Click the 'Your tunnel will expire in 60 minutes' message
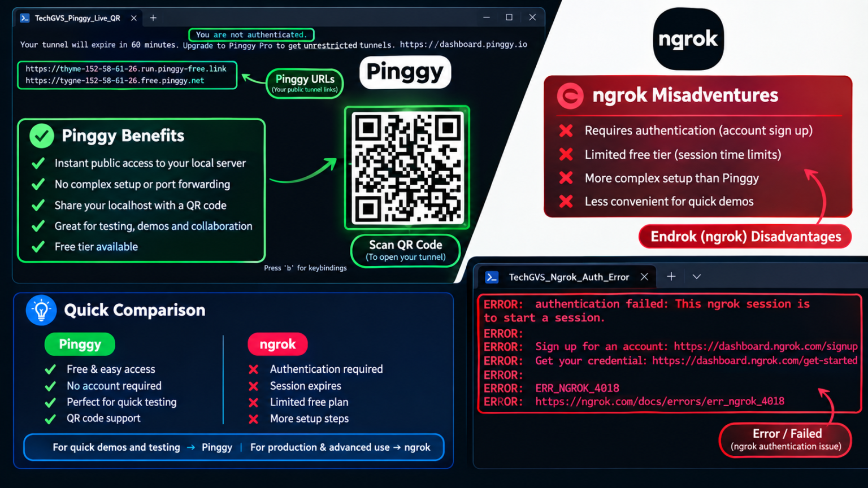The image size is (868, 488). click(x=98, y=45)
